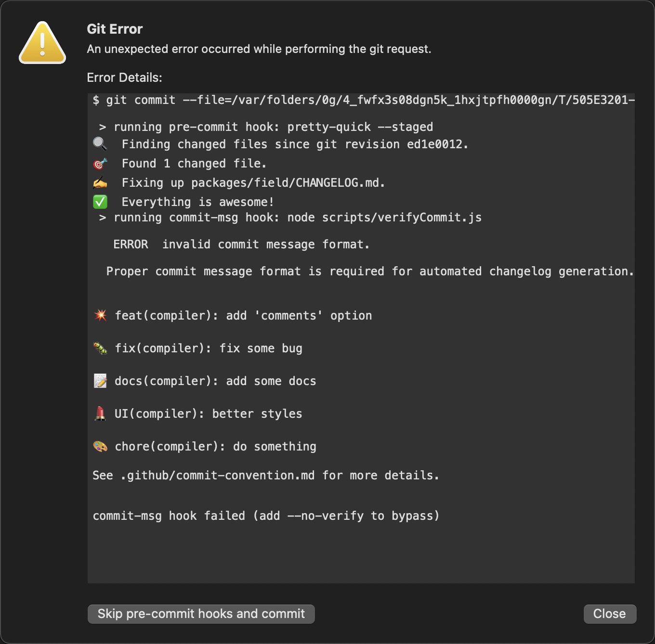
Task: Click the bug emoji beside fix(compiler)
Action: click(x=100, y=348)
